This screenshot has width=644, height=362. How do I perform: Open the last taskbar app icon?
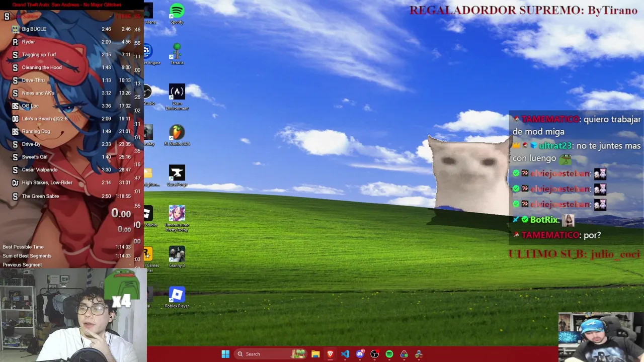(x=419, y=354)
